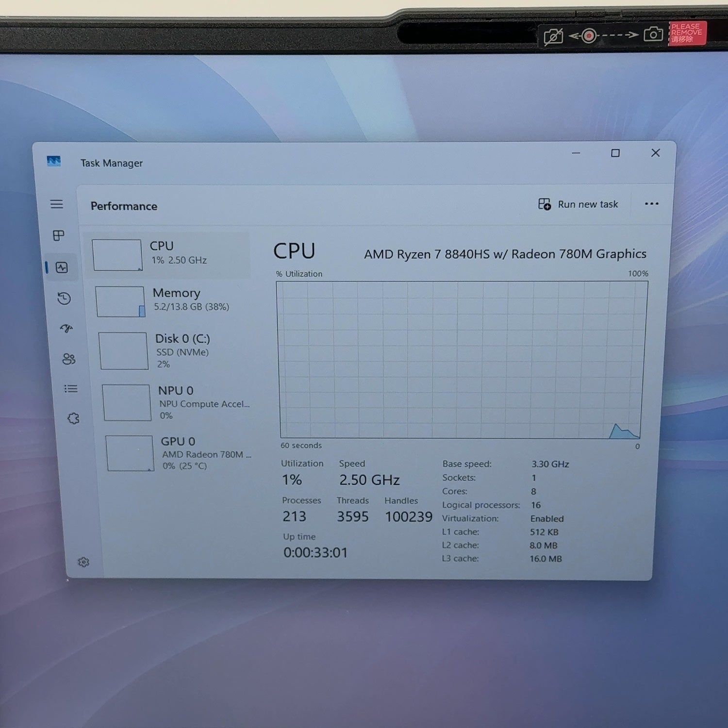Select the Performance page icon in sidebar

click(62, 267)
